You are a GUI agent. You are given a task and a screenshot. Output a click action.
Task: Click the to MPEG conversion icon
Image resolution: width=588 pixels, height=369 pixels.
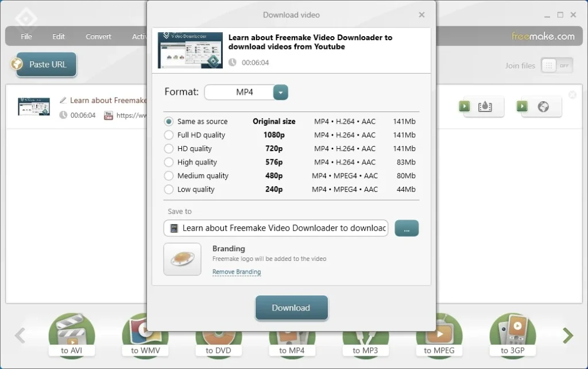click(439, 335)
